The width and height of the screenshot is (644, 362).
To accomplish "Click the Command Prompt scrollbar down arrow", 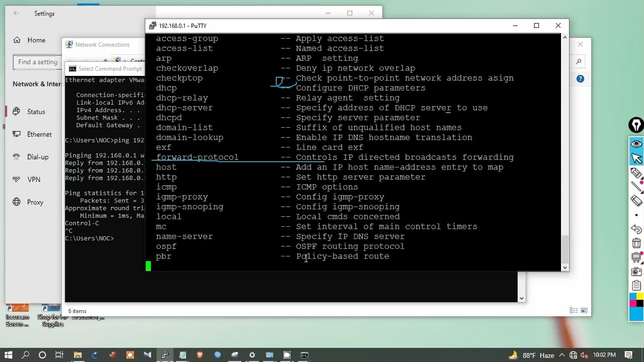I will (522, 298).
